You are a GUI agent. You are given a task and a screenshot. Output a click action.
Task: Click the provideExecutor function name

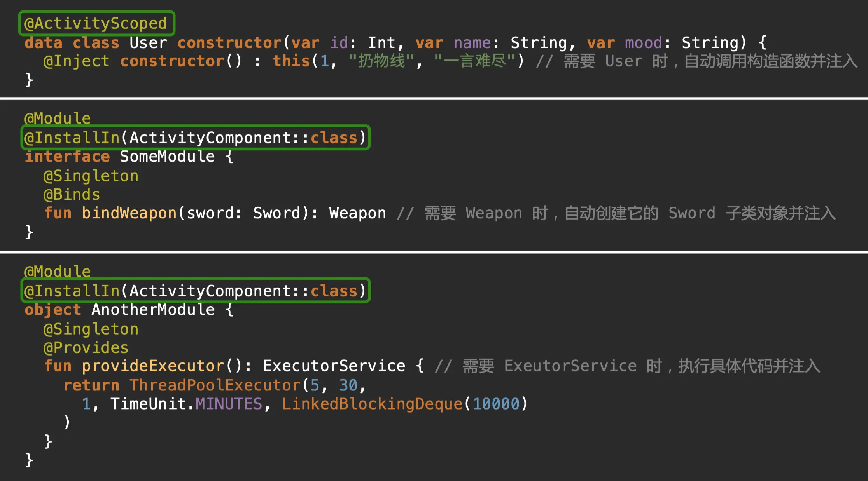pyautogui.click(x=153, y=366)
